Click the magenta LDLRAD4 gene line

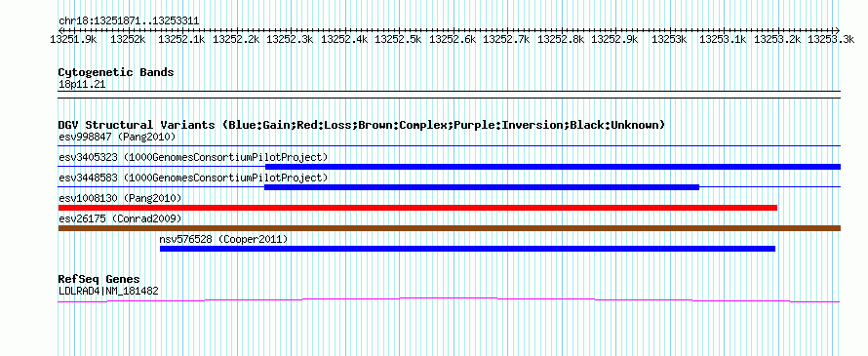coord(449,298)
